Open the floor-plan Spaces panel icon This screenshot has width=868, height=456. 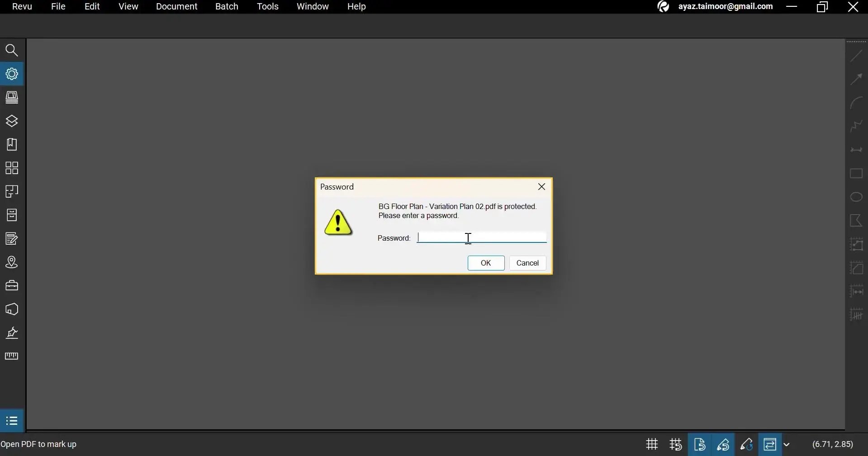pyautogui.click(x=12, y=191)
